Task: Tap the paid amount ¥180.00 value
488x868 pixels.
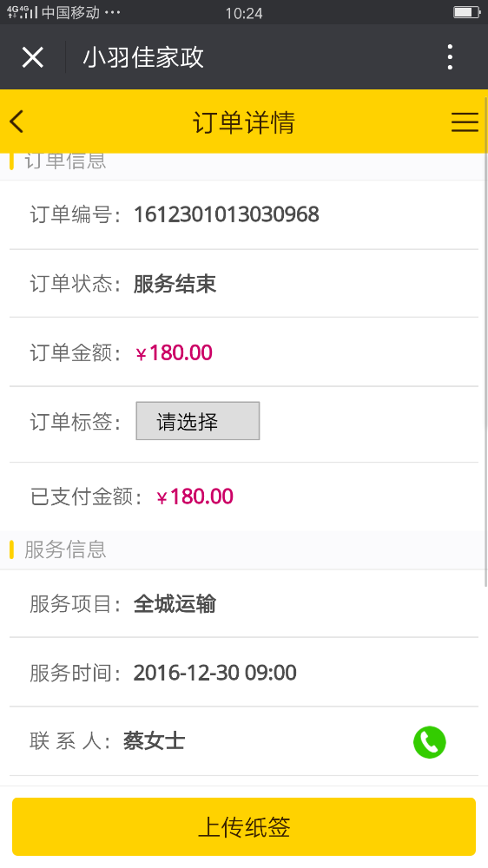Action: (195, 496)
